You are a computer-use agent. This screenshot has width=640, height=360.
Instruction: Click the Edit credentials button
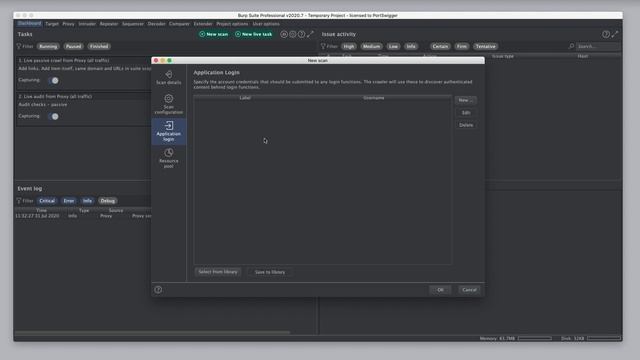466,113
